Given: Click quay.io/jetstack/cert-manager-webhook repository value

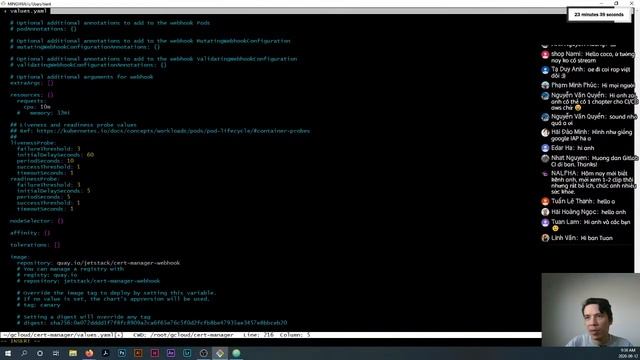Looking at the screenshot, I should pyautogui.click(x=118, y=263).
